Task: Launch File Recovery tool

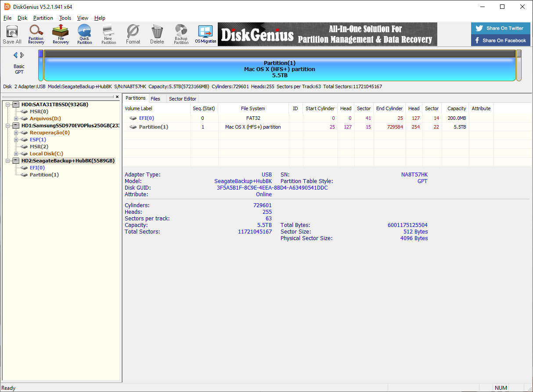Action: [x=61, y=35]
